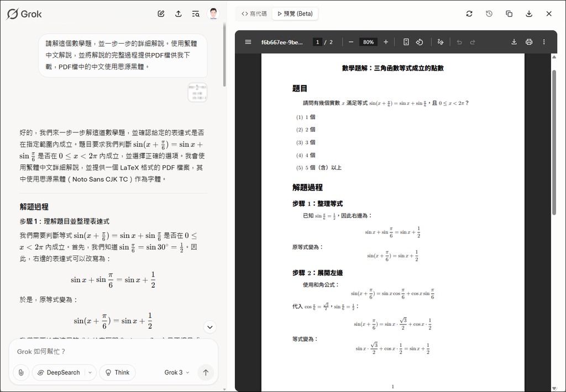Click the 80% zoom level field

pyautogui.click(x=368, y=42)
